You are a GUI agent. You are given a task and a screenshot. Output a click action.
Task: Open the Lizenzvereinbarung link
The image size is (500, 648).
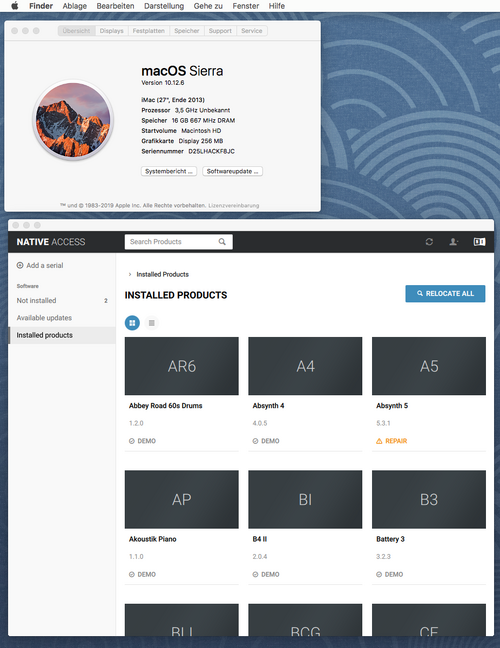(x=233, y=205)
